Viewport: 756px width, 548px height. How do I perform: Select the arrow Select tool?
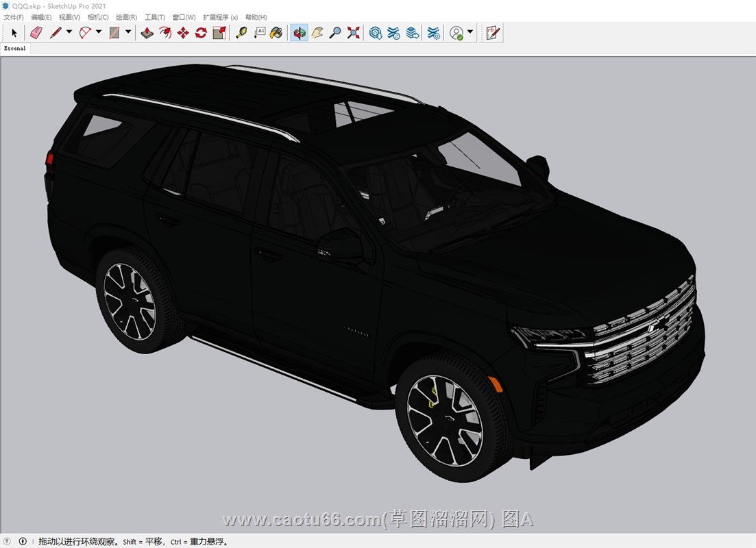[x=14, y=32]
